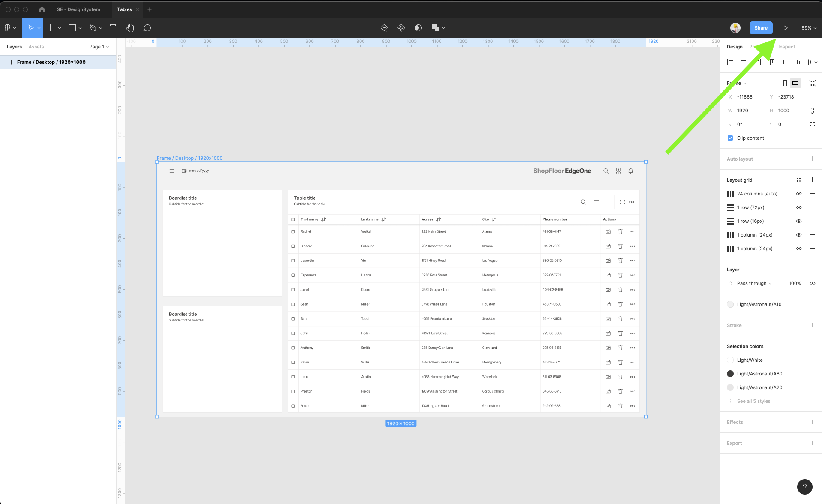
Task: Click resize to fit icon
Action: click(x=812, y=83)
